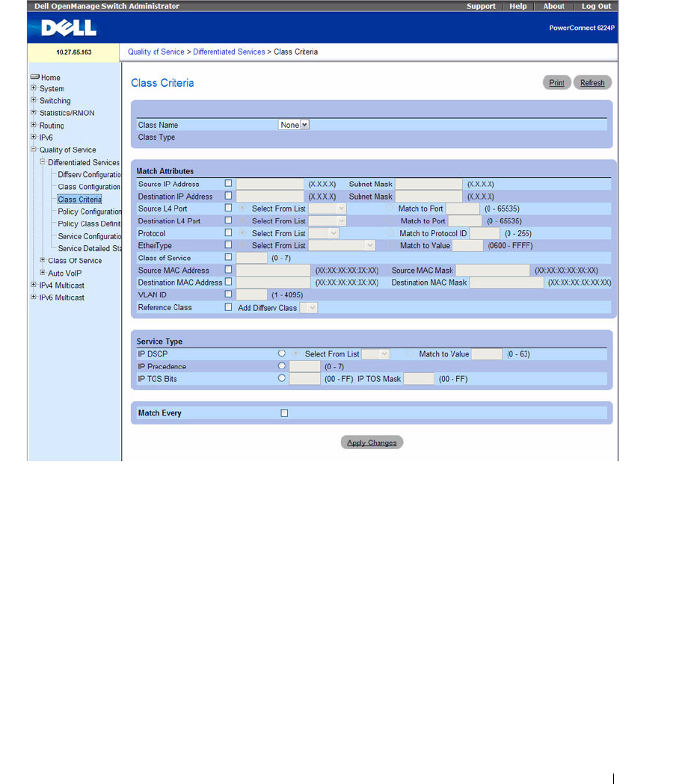Click the IP TOS Mask input field

419,379
